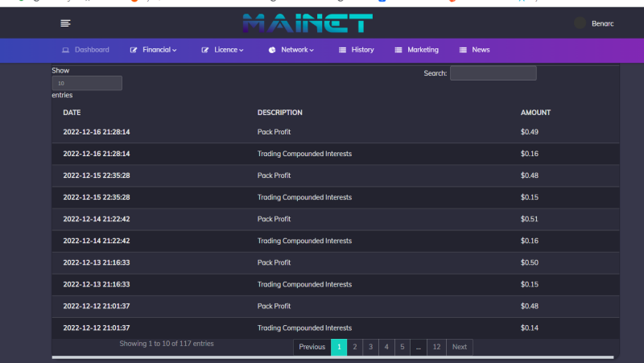
Task: Click the Benarc username
Action: click(602, 24)
